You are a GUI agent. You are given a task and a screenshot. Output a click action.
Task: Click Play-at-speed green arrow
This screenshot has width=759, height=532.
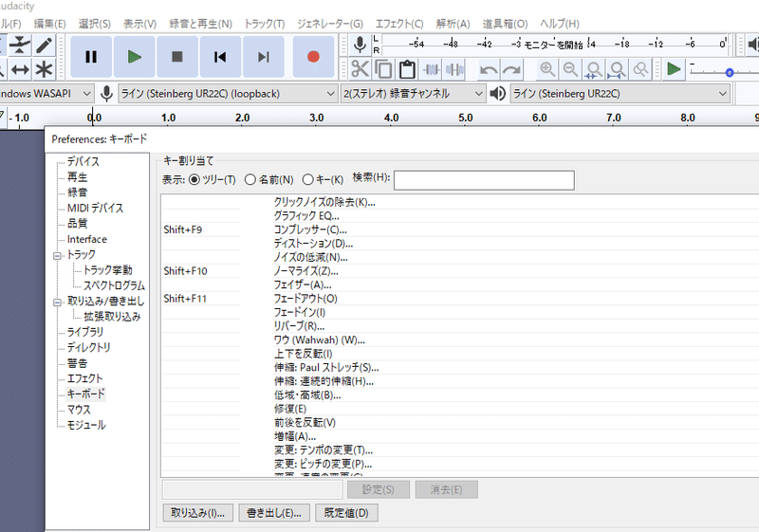point(674,69)
